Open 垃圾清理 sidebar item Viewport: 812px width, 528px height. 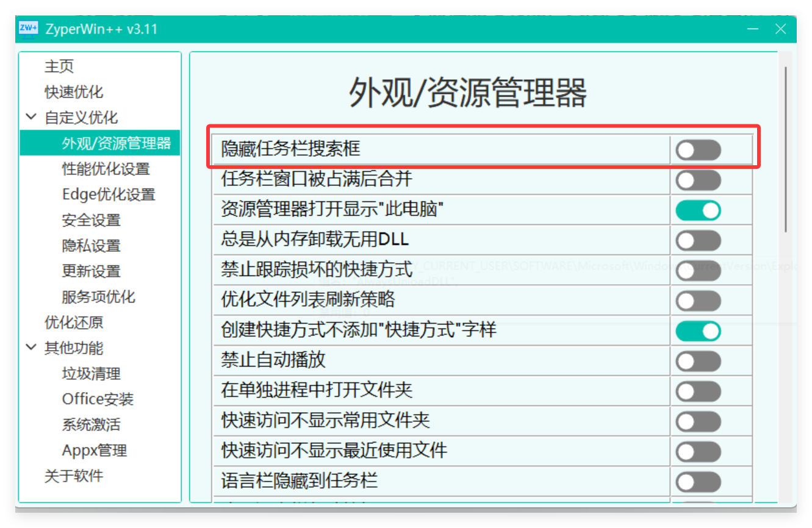(91, 374)
